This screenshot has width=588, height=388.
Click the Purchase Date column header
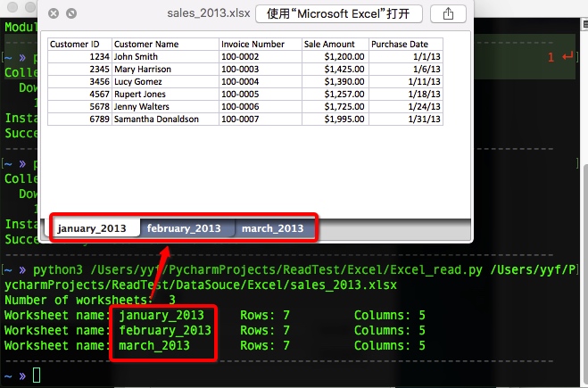(x=406, y=44)
